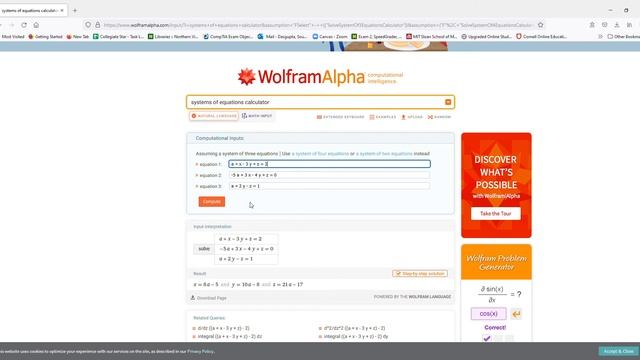Submit query with orange search box button
Image resolution: width=640 pixels, height=360 pixels.
pyautogui.click(x=448, y=102)
